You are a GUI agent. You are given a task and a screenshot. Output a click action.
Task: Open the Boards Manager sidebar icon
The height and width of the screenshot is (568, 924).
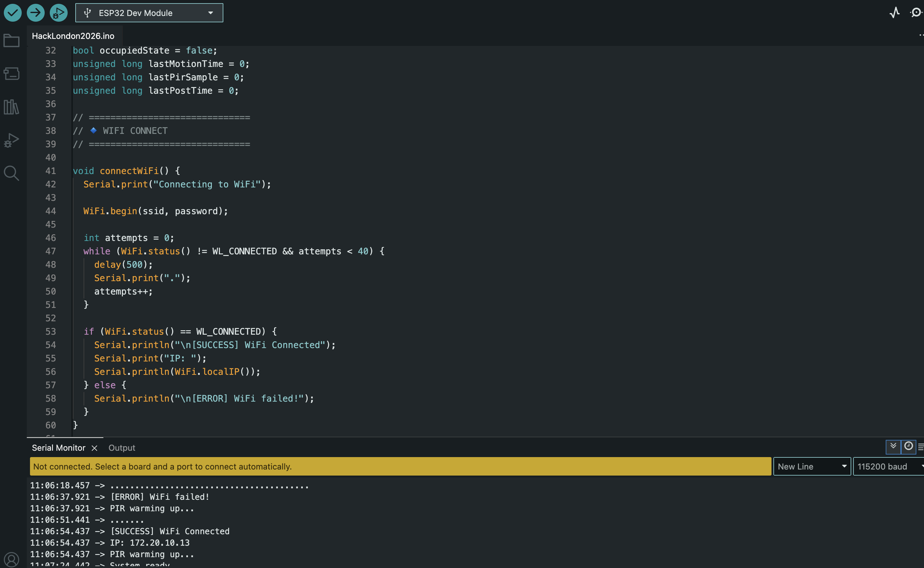point(11,74)
